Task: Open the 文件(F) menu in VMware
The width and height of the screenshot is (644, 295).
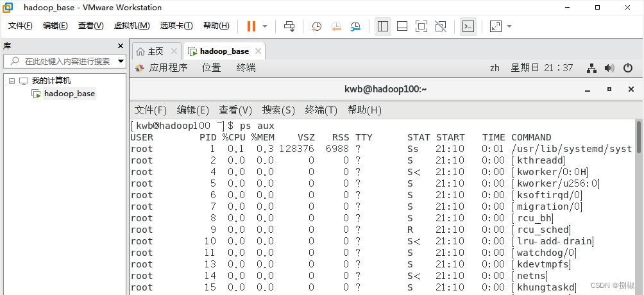Action: (21, 26)
